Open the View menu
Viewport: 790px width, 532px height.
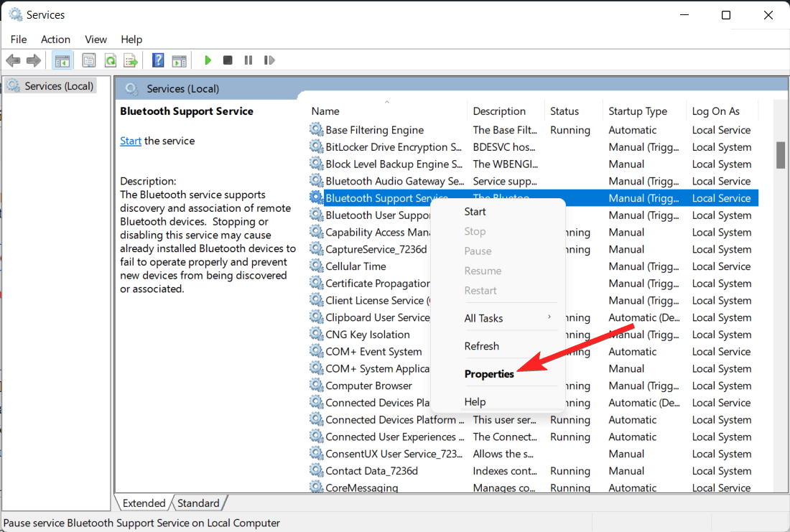click(x=96, y=39)
